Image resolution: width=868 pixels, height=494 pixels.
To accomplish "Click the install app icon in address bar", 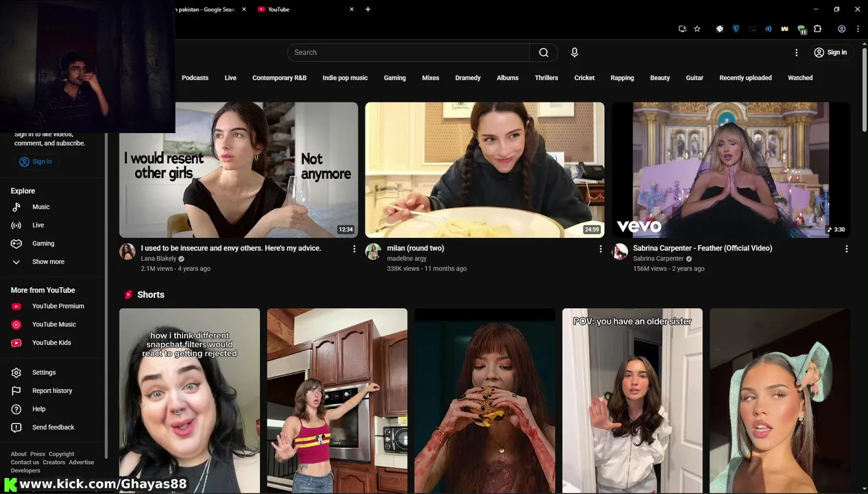I will 682,29.
